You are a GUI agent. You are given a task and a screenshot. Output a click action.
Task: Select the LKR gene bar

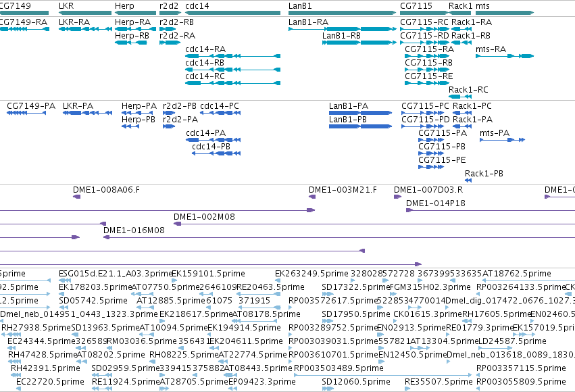(85, 13)
